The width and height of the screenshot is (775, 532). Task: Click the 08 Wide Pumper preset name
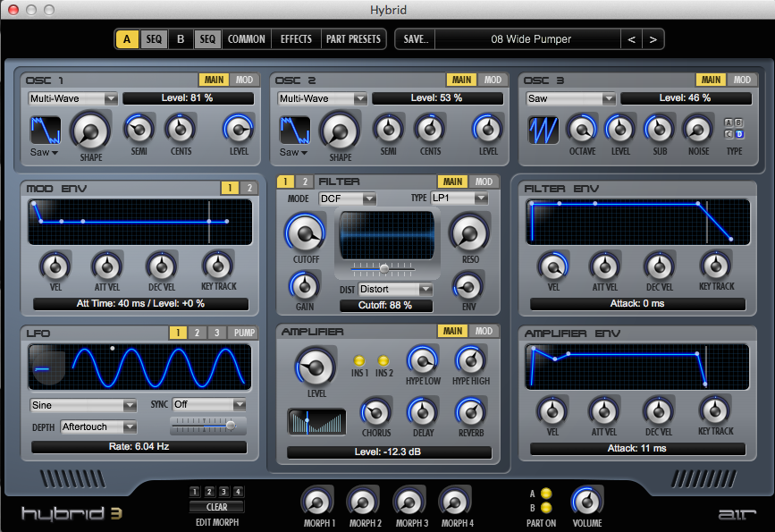[531, 39]
